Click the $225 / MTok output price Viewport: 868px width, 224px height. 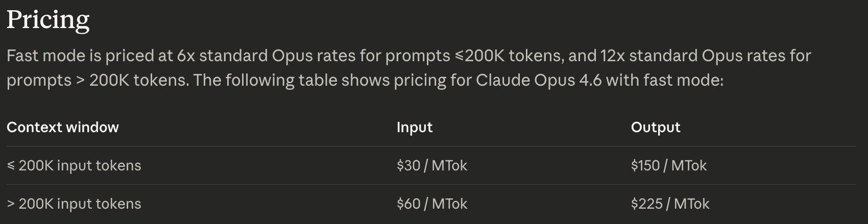(670, 204)
